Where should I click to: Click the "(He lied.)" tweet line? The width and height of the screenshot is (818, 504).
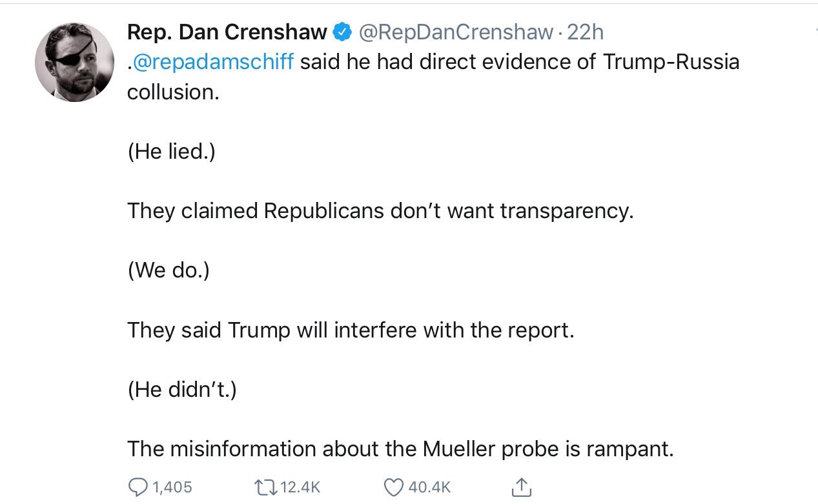pos(171,152)
